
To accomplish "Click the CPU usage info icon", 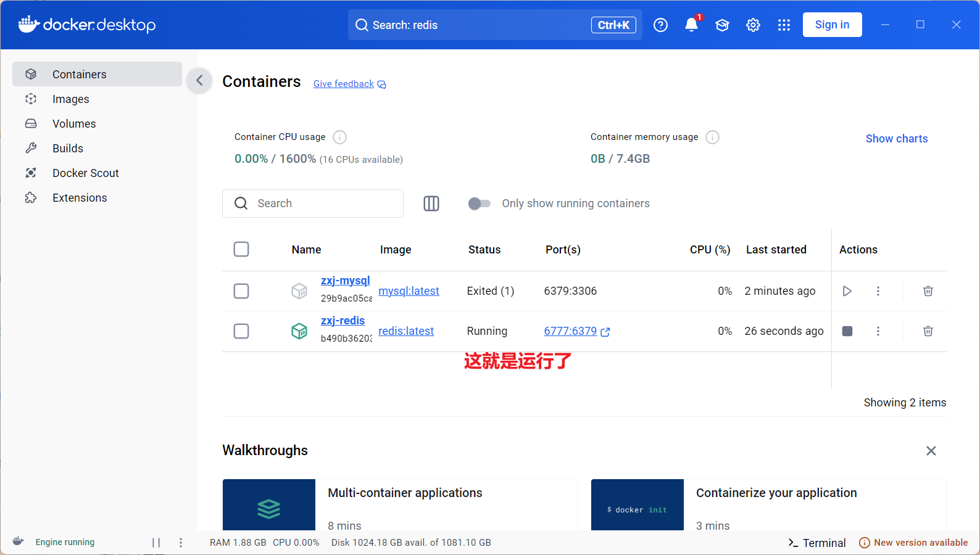I will coord(339,137).
